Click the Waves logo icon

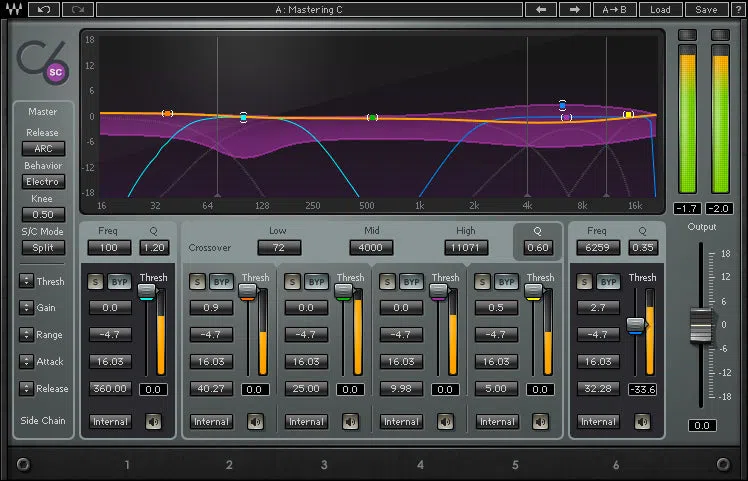tap(13, 10)
